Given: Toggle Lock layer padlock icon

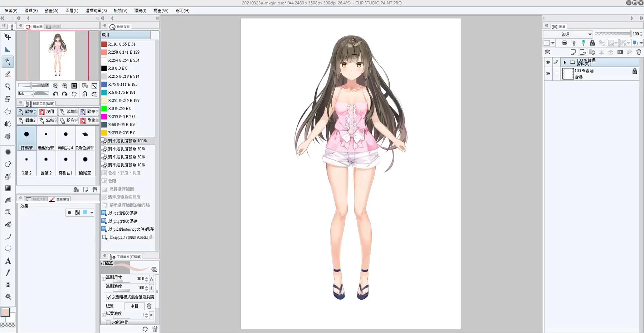Looking at the screenshot, I should coord(592,43).
